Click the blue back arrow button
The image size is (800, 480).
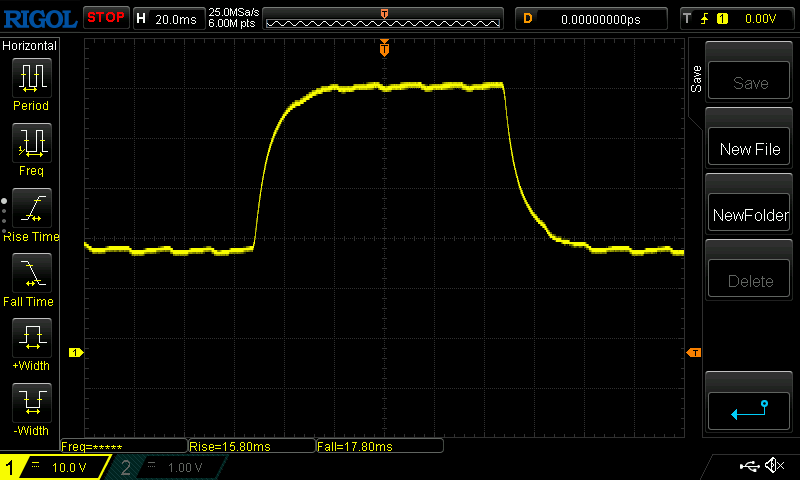(749, 411)
